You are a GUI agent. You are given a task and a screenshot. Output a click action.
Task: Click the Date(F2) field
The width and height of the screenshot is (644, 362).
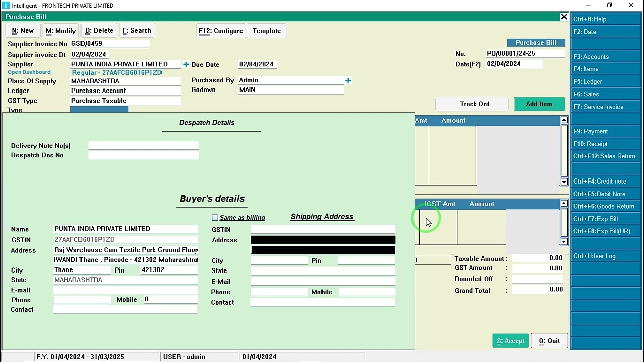[514, 64]
